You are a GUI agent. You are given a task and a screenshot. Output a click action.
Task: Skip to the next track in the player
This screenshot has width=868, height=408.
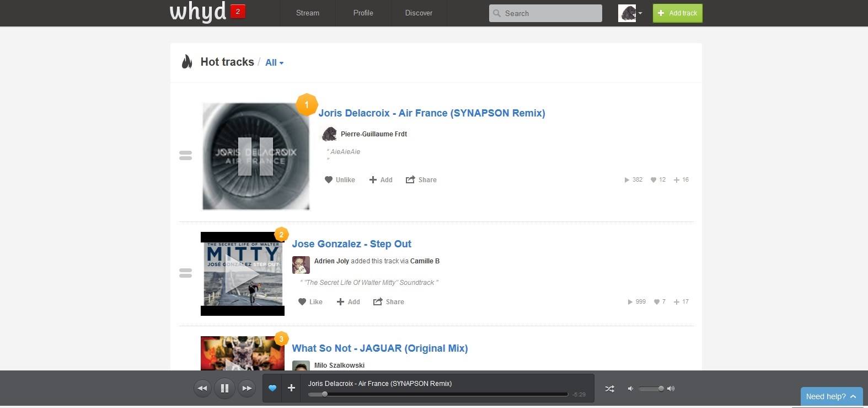click(x=247, y=388)
